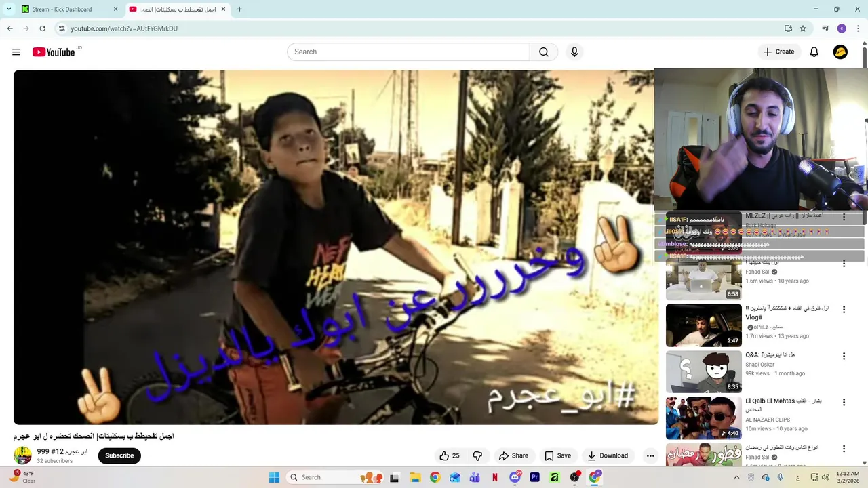Reload the YouTube page
The width and height of the screenshot is (868, 488).
pyautogui.click(x=42, y=28)
